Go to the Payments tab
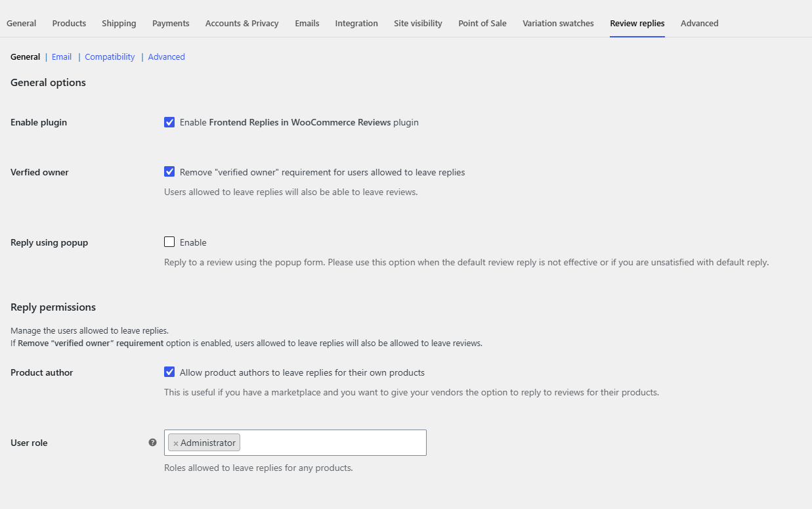The width and height of the screenshot is (812, 509). pos(171,23)
